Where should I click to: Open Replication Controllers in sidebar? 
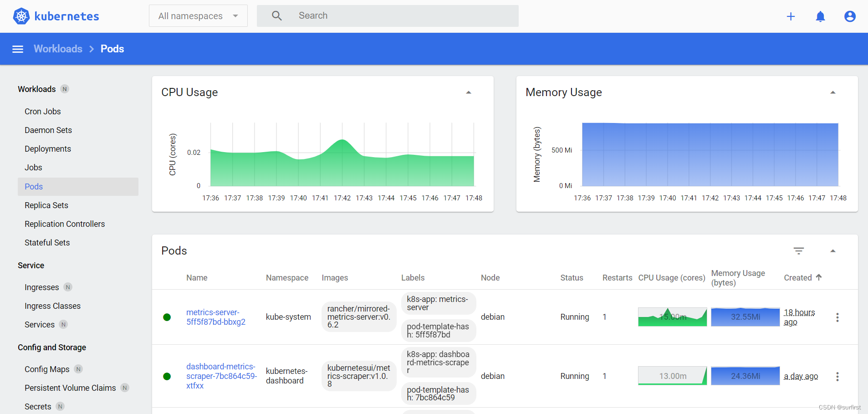[x=65, y=224]
